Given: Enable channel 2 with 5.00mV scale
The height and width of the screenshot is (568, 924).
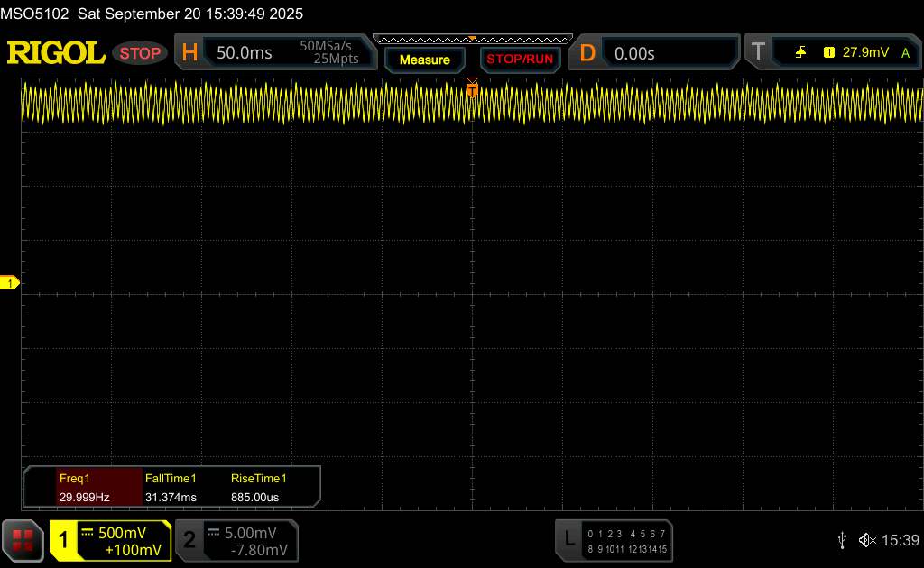Looking at the screenshot, I should tap(236, 540).
